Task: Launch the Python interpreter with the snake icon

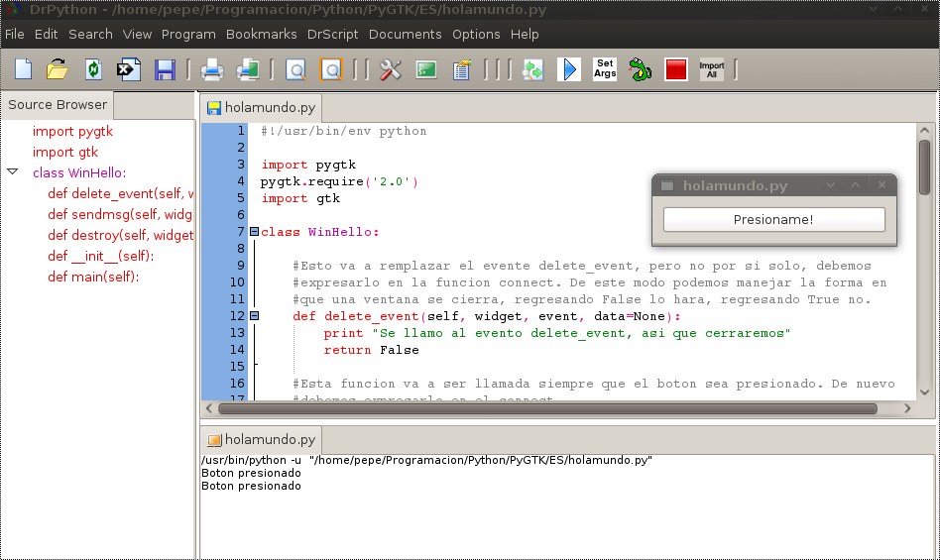Action: (x=640, y=69)
